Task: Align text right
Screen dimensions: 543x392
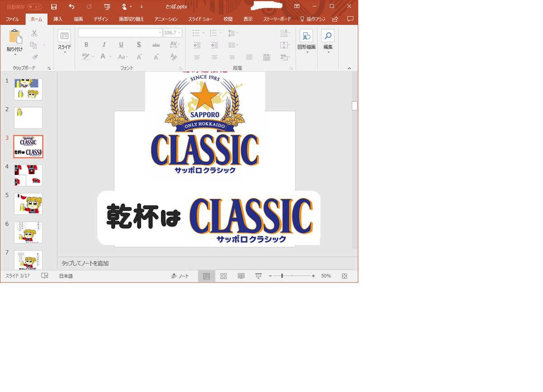Action: pyautogui.click(x=232, y=57)
